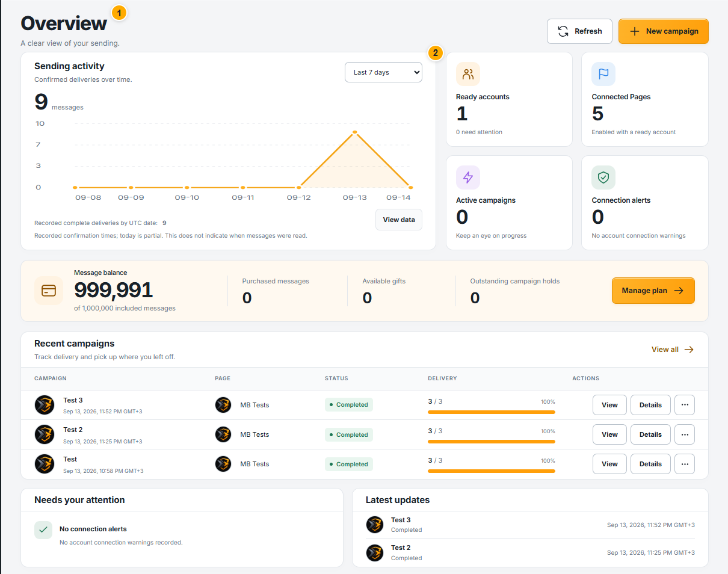Click the Outstanding campaign holds label
Viewport: 728px width, 574px height.
click(515, 281)
